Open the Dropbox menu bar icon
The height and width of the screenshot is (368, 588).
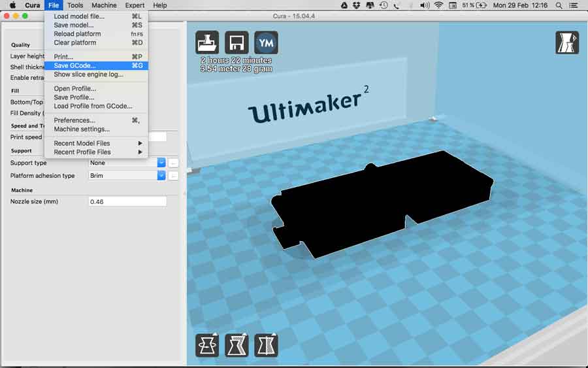[356, 5]
